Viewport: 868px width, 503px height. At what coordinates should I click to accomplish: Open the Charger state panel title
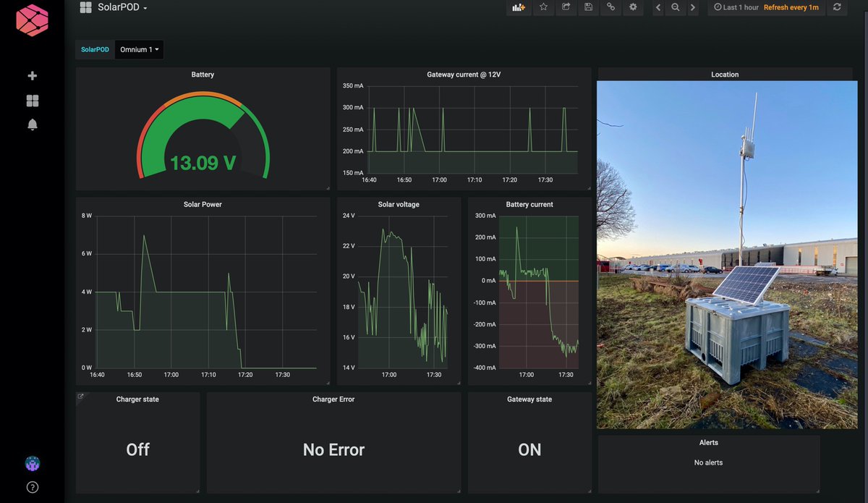click(x=137, y=399)
